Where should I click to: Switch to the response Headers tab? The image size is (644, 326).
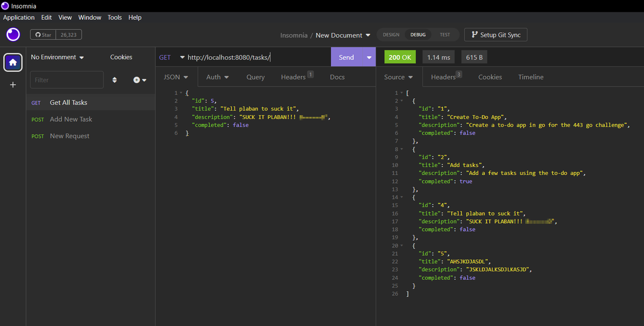click(x=447, y=77)
